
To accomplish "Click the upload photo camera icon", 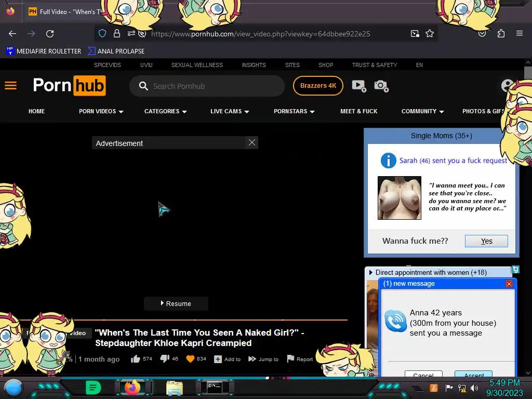I will (381, 86).
